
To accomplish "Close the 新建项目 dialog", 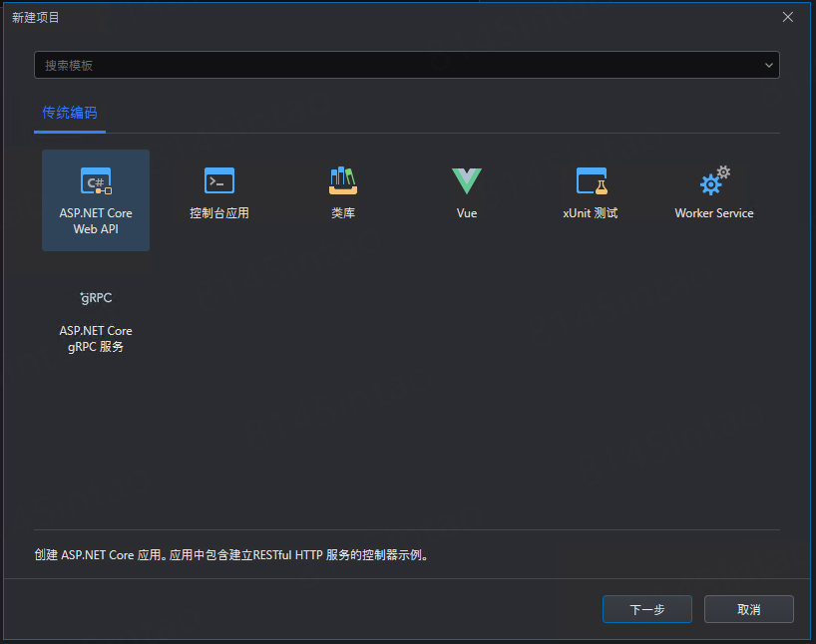I will coord(788,17).
